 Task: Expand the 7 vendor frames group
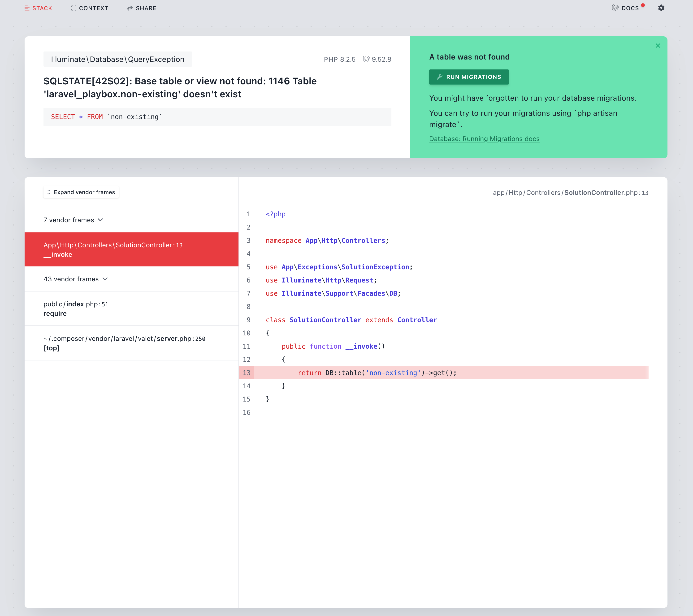pos(74,220)
